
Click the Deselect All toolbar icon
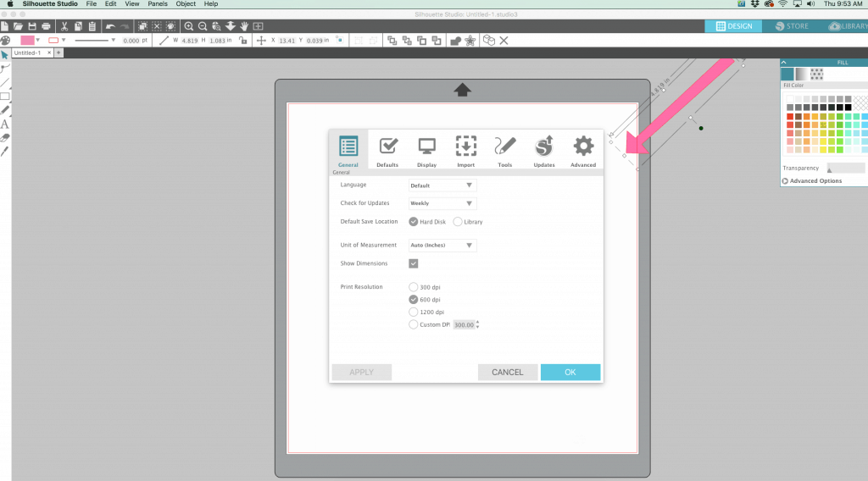157,26
